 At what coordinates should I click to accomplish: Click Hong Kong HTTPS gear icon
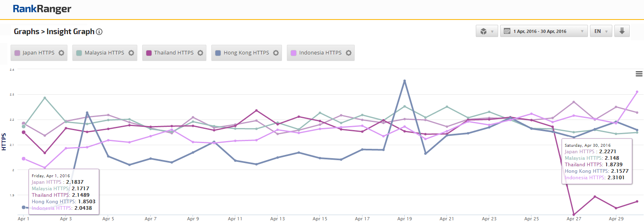(x=276, y=53)
